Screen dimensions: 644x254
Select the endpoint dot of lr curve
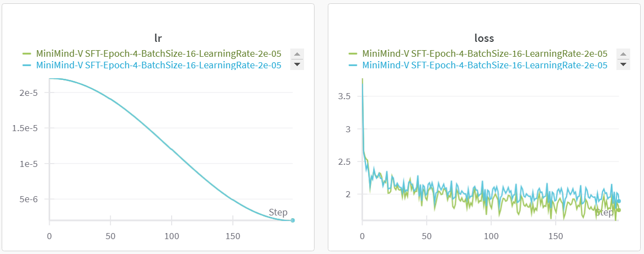click(x=292, y=220)
